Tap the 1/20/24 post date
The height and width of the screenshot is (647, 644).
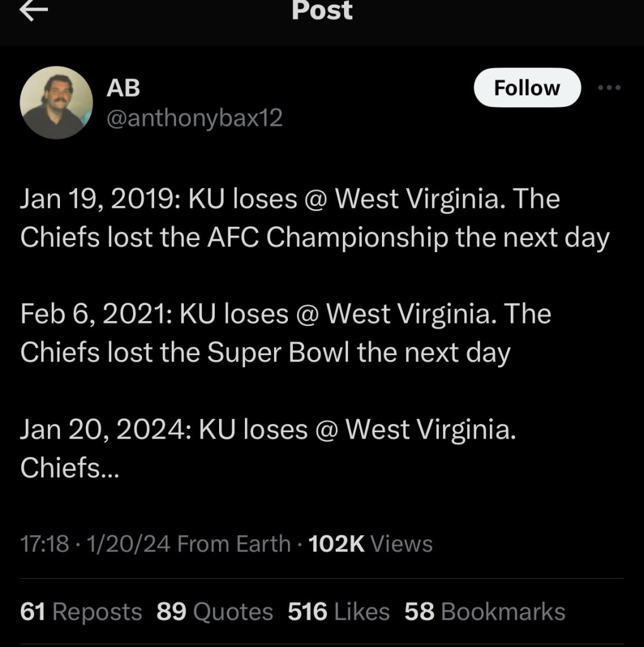pos(124,543)
